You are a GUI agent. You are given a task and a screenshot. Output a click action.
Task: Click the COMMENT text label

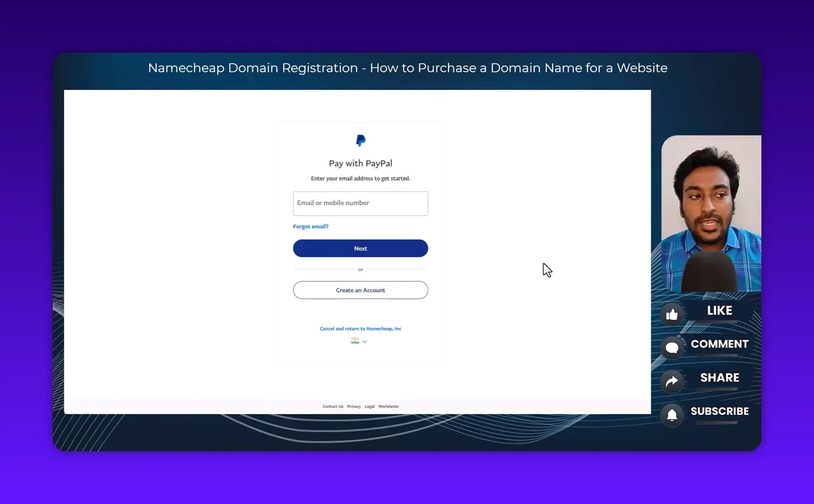[x=719, y=344]
